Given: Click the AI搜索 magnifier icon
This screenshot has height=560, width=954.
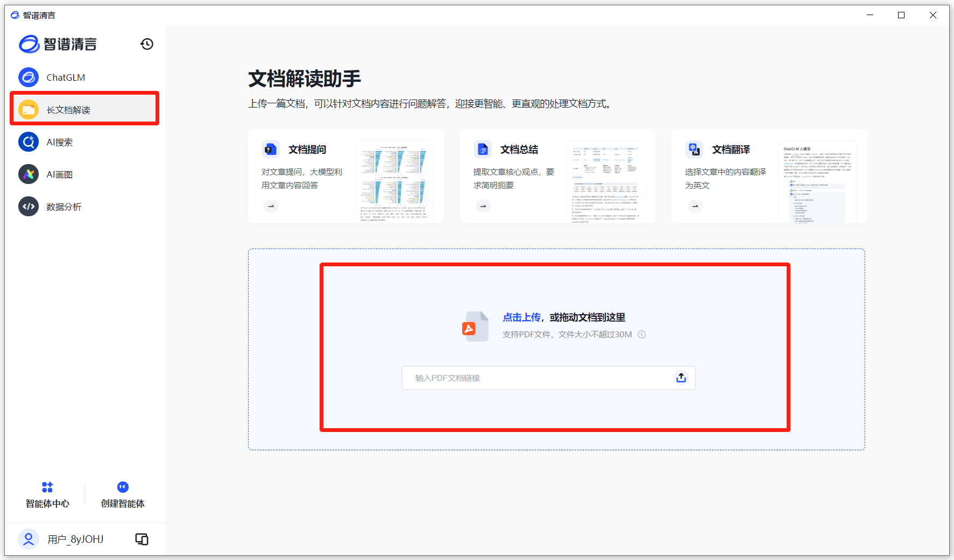Looking at the screenshot, I should [29, 142].
